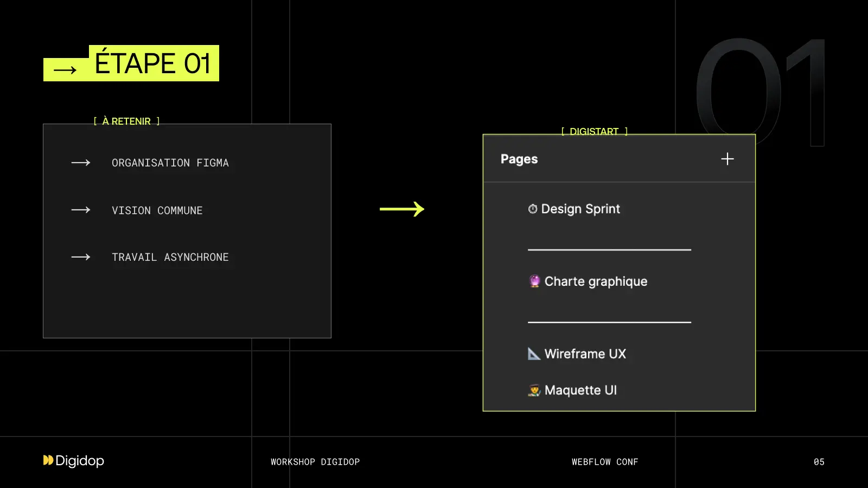868x488 pixels.
Task: Click the arrow icon before TRAVAIL ASYNCHRONE
Action: [79, 256]
